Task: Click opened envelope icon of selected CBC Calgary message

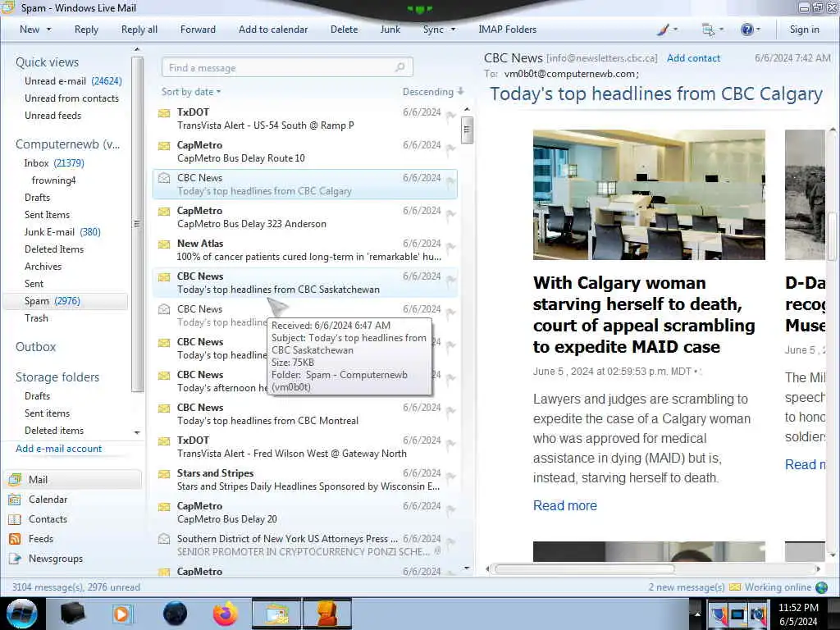Action: [164, 178]
